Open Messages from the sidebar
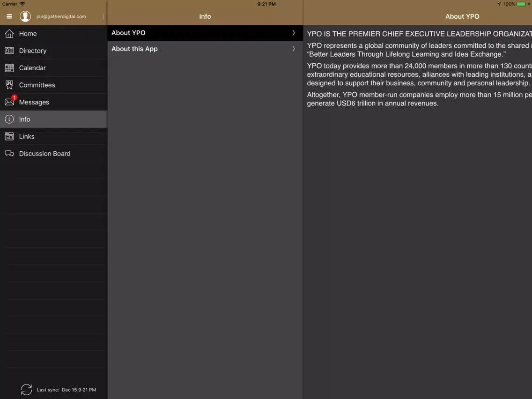532x399 pixels. tap(53, 102)
